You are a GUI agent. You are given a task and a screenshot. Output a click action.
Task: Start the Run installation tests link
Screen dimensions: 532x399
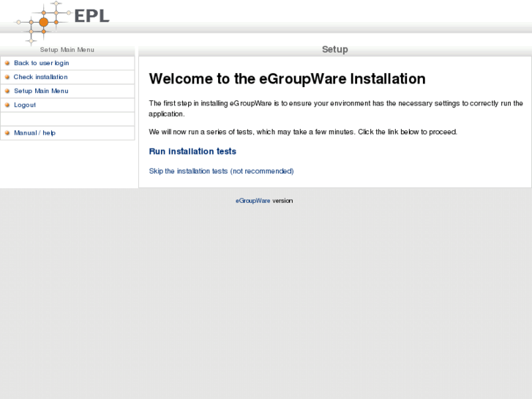(x=192, y=152)
